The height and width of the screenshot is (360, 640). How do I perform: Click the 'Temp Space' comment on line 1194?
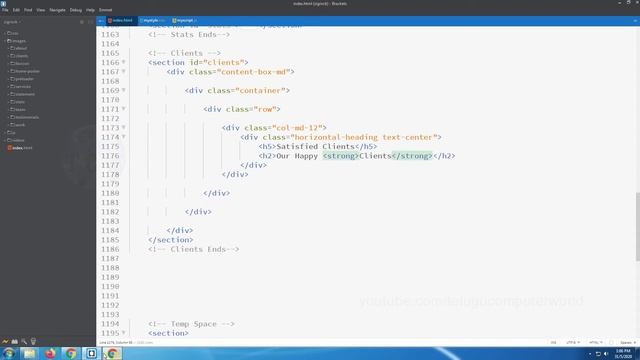pyautogui.click(x=191, y=324)
